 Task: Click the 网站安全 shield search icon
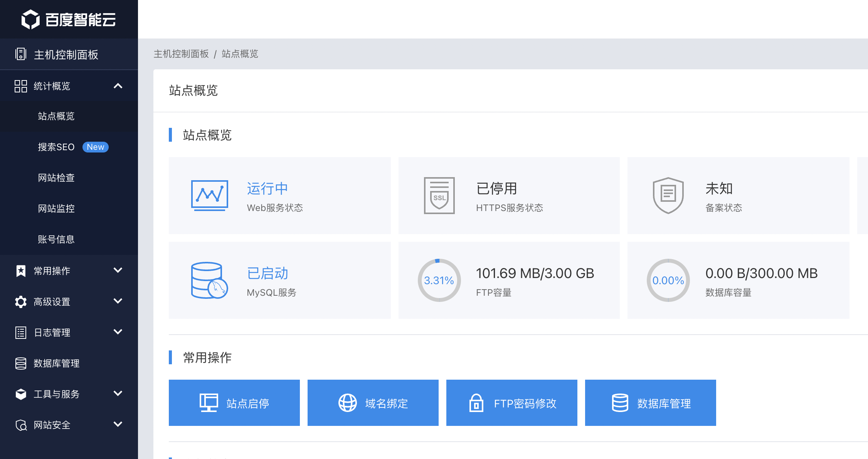(21, 425)
